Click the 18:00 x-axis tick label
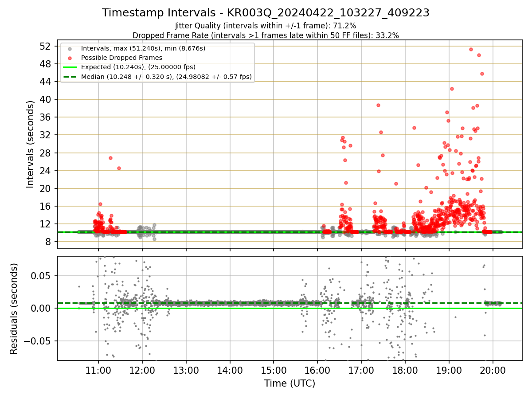Screen dimensions: 532x399 click(x=405, y=371)
